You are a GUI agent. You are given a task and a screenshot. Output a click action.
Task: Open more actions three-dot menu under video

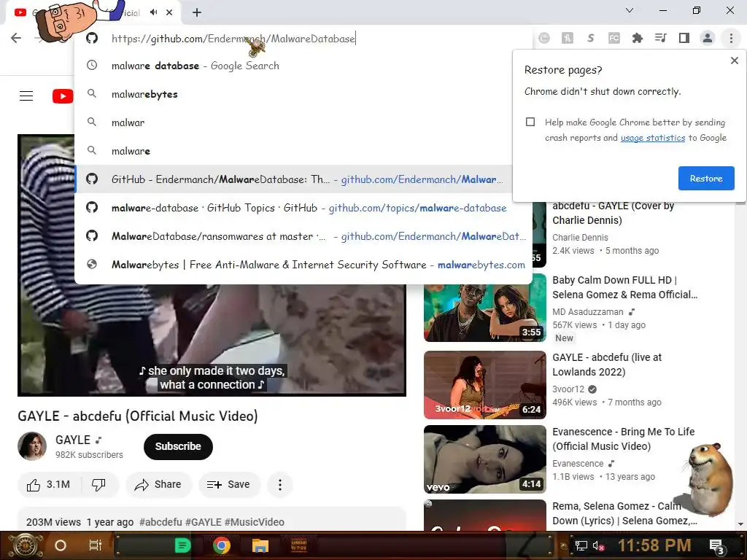click(x=279, y=485)
